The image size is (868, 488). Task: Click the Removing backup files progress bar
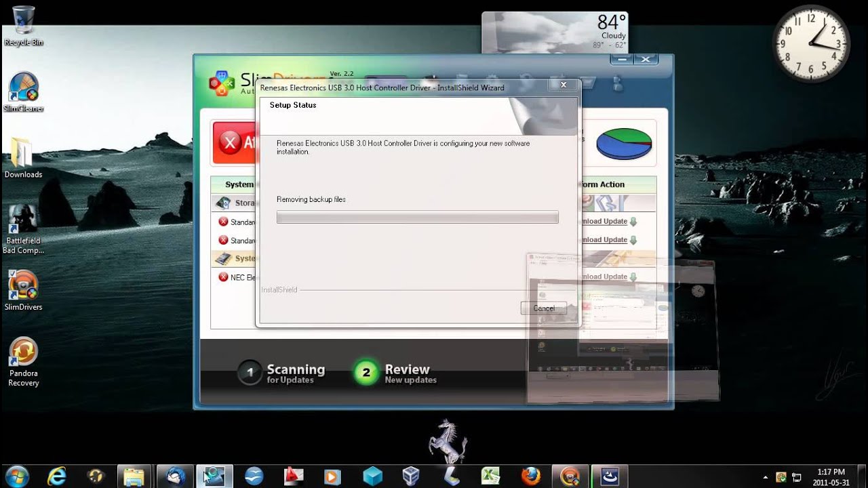418,217
